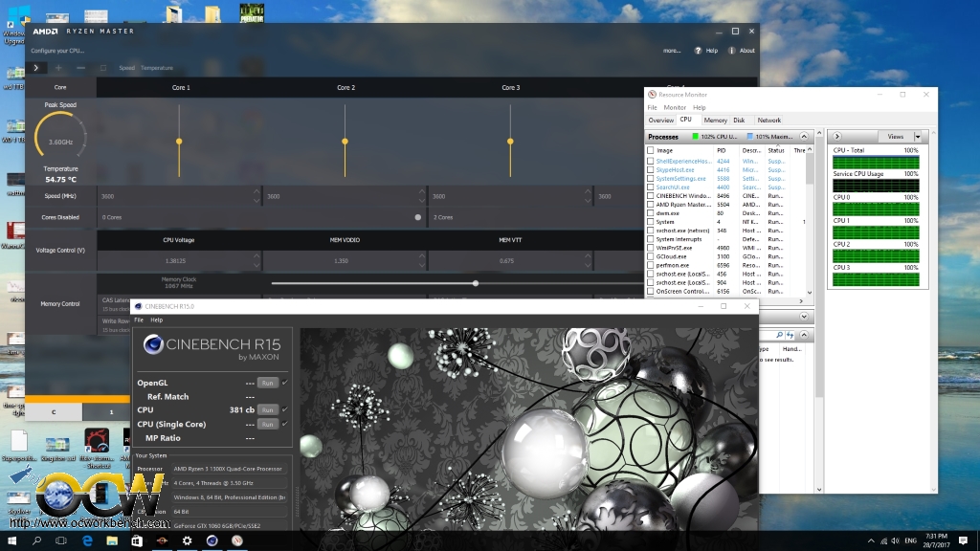The width and height of the screenshot is (980, 551).
Task: Open Ryzen Master Help question-mark icon
Action: [x=698, y=51]
